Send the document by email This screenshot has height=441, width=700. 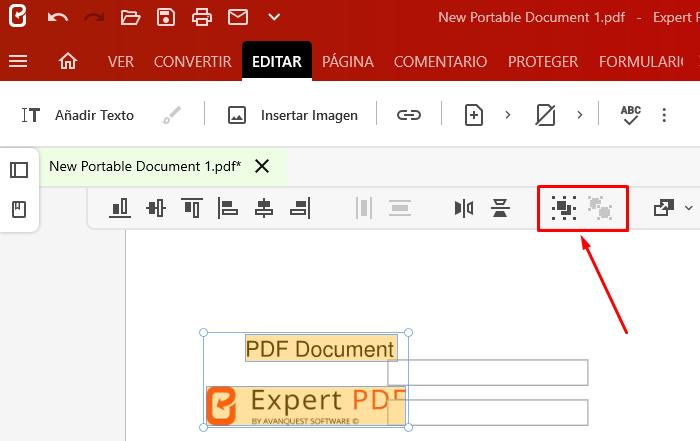238,17
